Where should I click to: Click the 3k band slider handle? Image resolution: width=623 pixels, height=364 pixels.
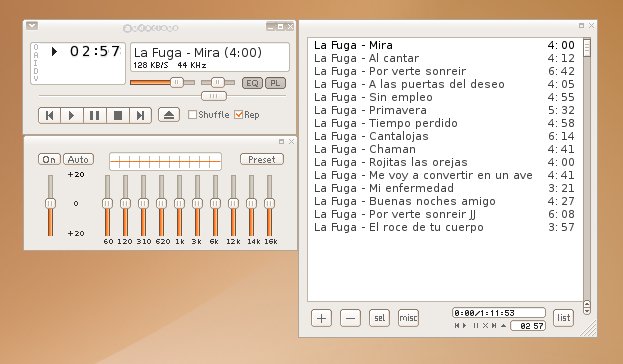pos(197,203)
